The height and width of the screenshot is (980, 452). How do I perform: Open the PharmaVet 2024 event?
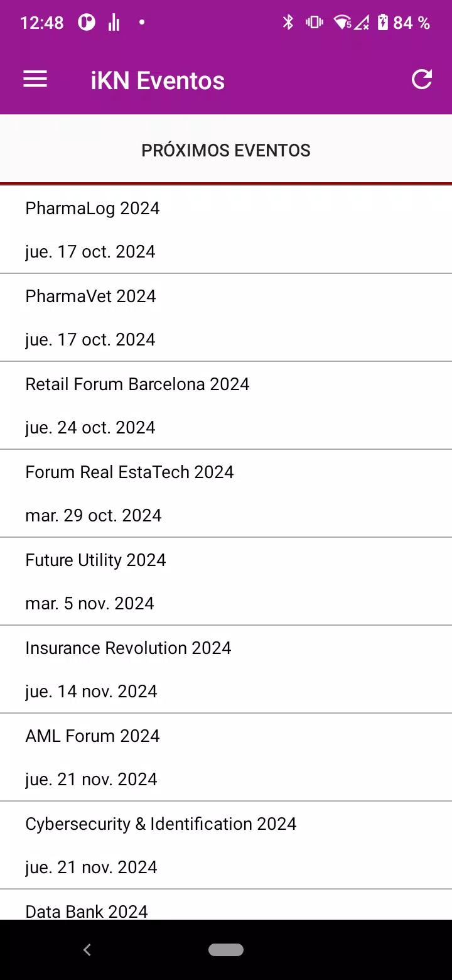226,317
